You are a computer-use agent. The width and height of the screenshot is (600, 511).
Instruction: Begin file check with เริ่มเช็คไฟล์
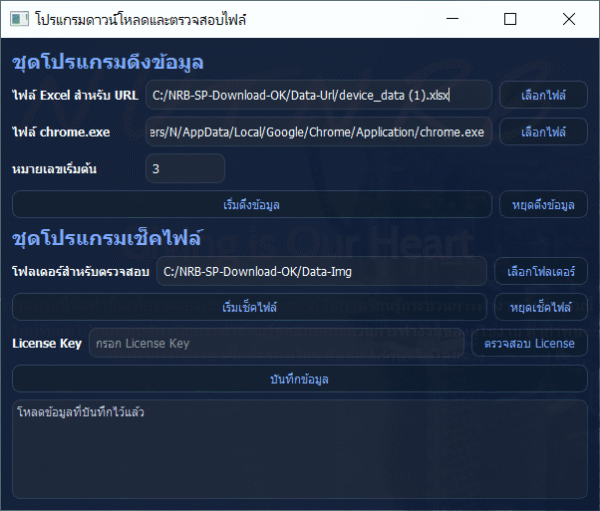tap(249, 307)
